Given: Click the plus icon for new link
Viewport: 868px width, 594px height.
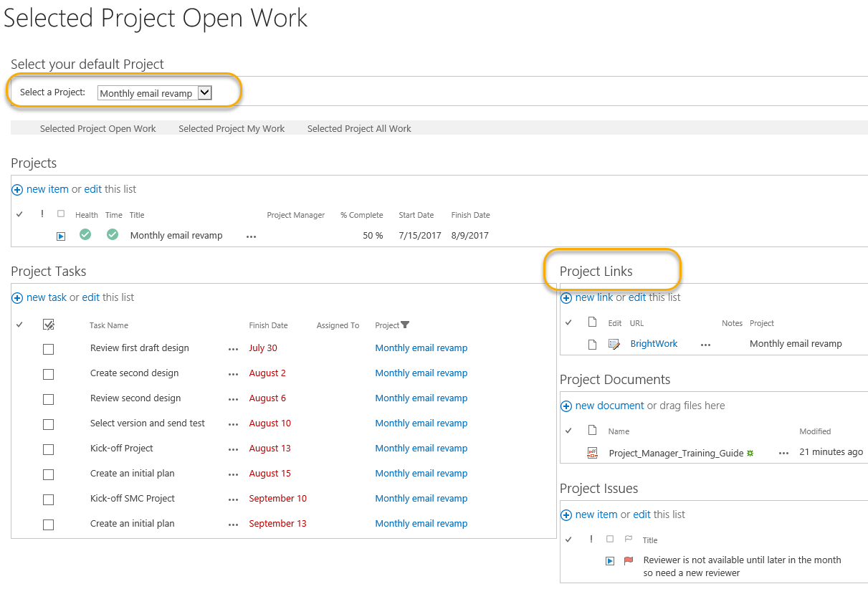Looking at the screenshot, I should 566,298.
